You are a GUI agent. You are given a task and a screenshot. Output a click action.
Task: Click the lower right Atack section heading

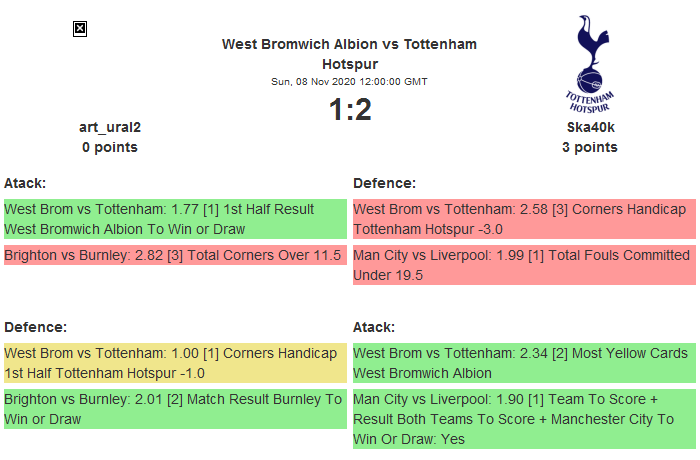point(374,327)
